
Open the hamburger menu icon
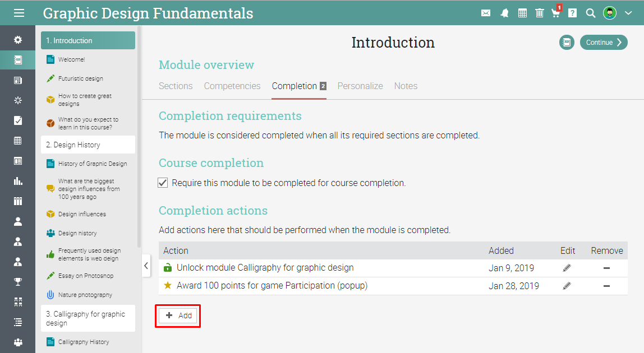19,13
